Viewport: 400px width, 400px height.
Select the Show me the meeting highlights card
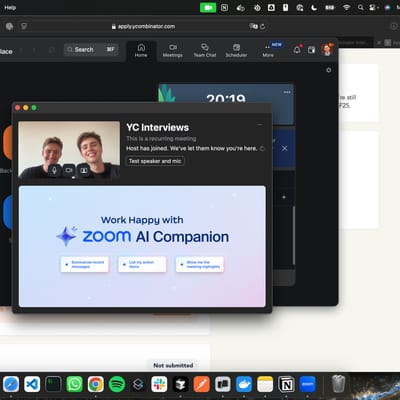pos(200,264)
